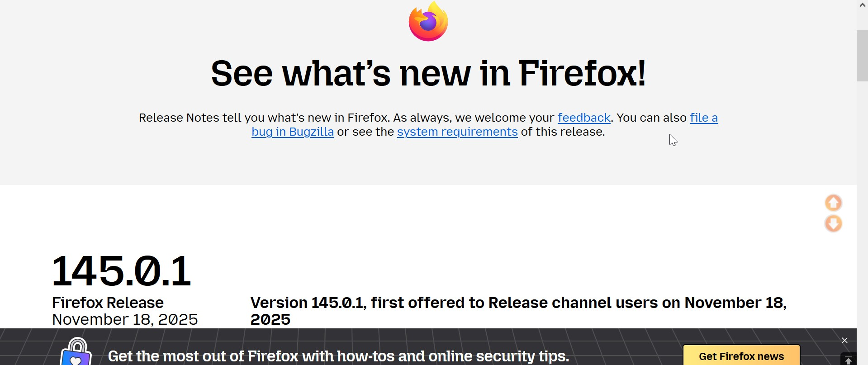Screen dimensions: 868x365
Task: Open the system requirements link
Action: 457,132
